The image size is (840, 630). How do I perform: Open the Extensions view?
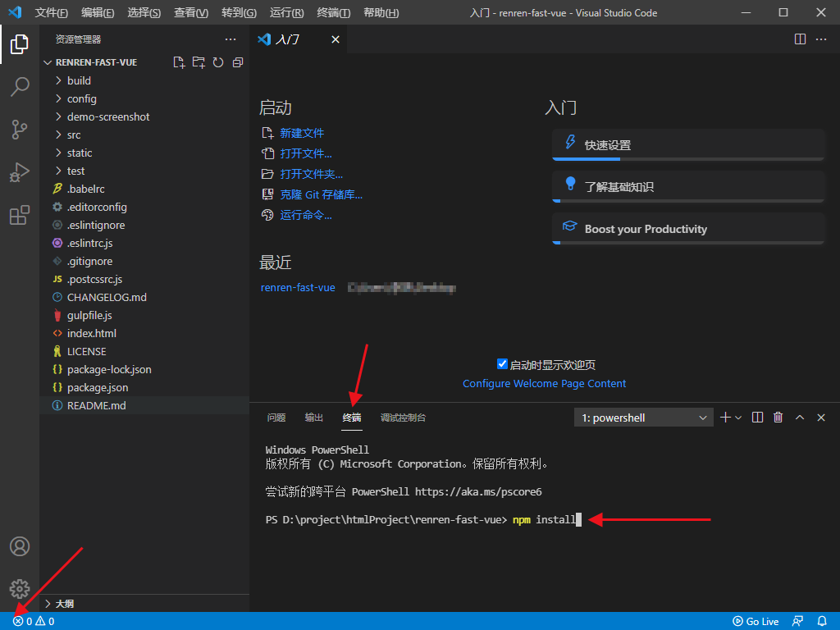pos(20,216)
